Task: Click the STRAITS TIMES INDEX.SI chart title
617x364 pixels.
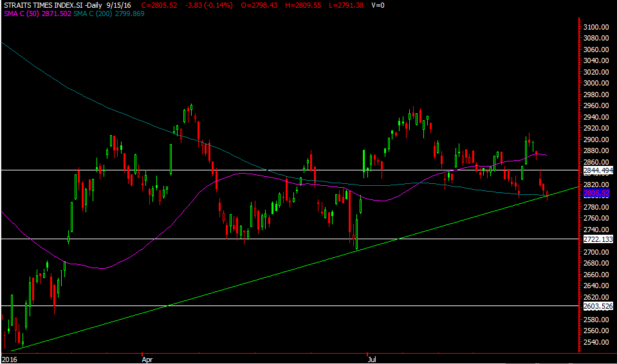Action: (44, 6)
